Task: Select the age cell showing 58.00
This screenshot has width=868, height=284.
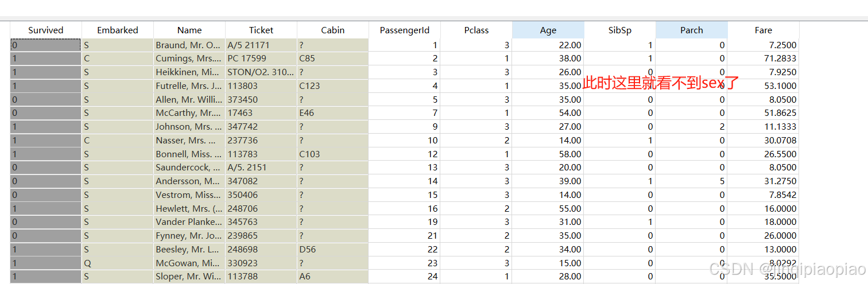Action: coord(548,154)
